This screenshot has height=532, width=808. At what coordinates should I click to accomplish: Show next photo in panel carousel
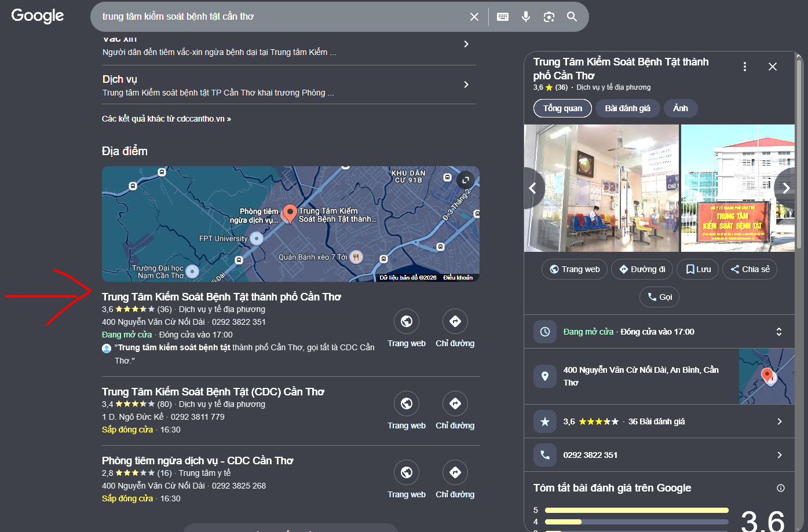click(x=785, y=188)
